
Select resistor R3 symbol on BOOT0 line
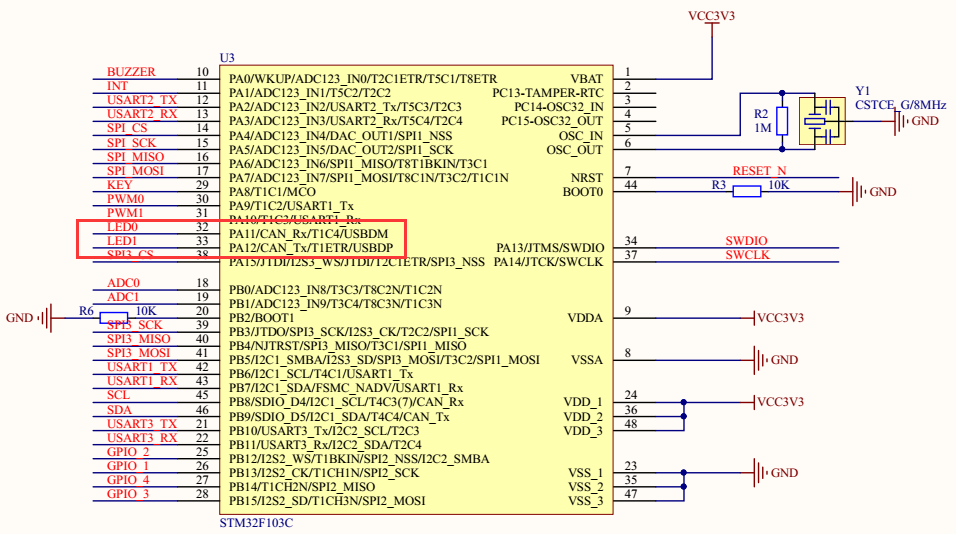[x=746, y=192]
